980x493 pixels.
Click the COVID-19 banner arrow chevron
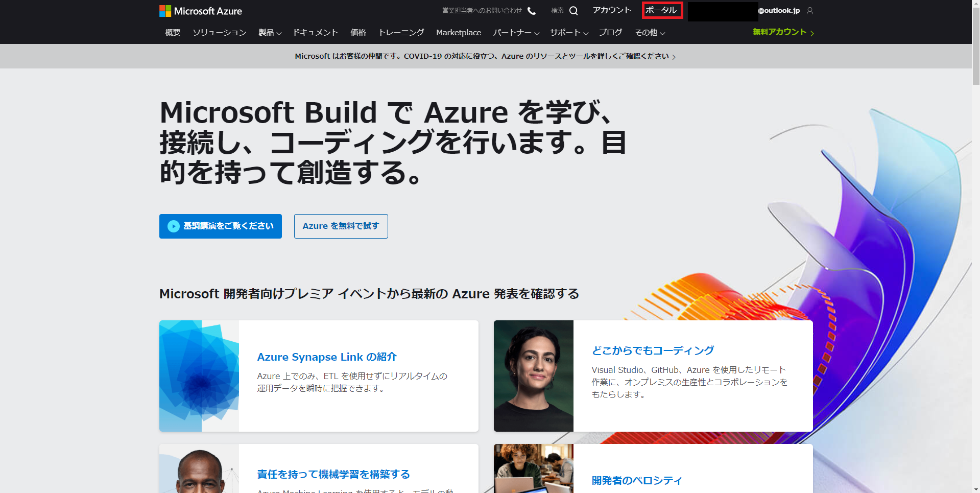674,57
